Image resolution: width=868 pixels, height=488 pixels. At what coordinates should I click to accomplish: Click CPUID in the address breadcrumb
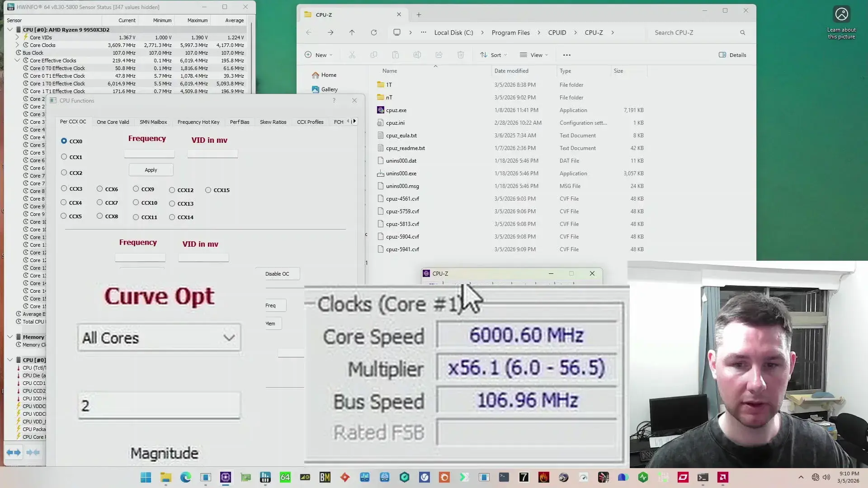pos(557,33)
